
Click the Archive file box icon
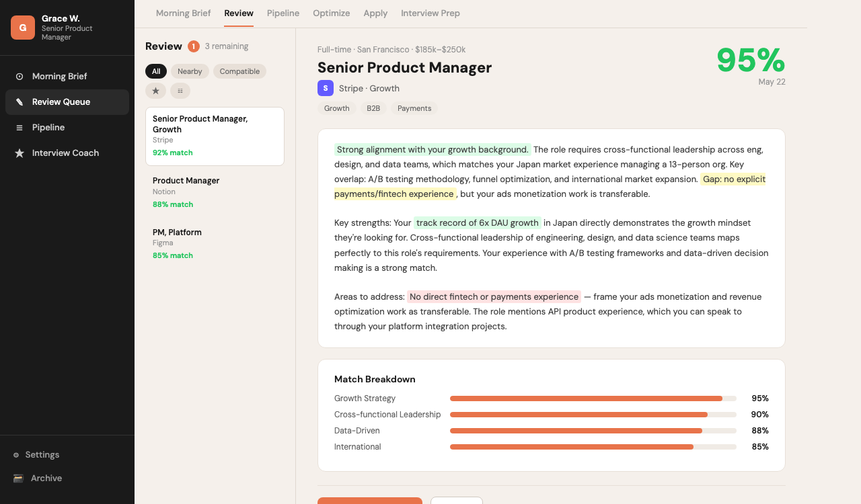[x=18, y=478]
